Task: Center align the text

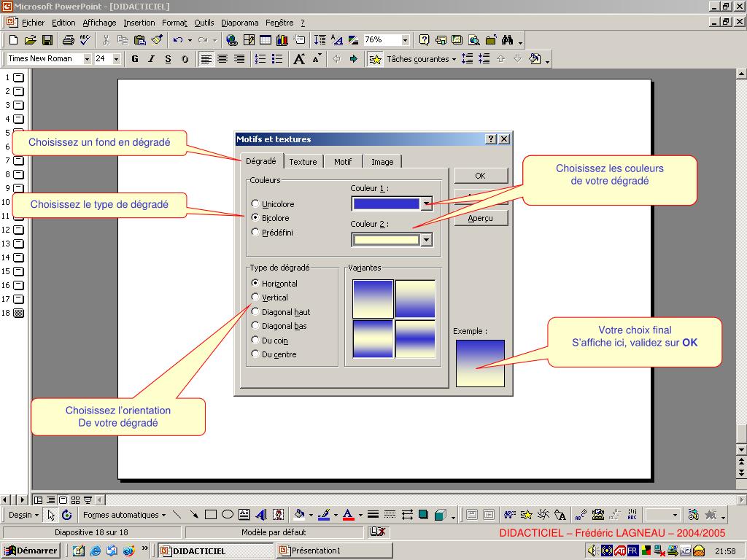Action: pos(222,59)
